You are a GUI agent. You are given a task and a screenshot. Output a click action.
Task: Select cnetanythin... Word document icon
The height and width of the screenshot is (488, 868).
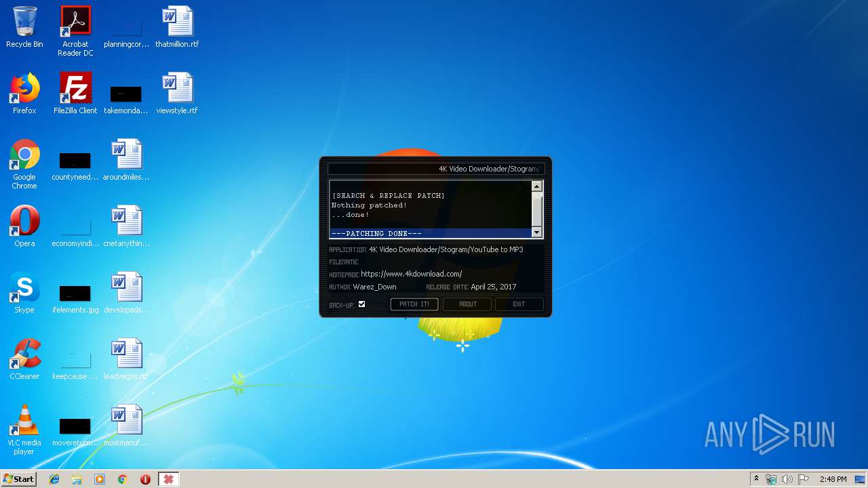tap(126, 226)
